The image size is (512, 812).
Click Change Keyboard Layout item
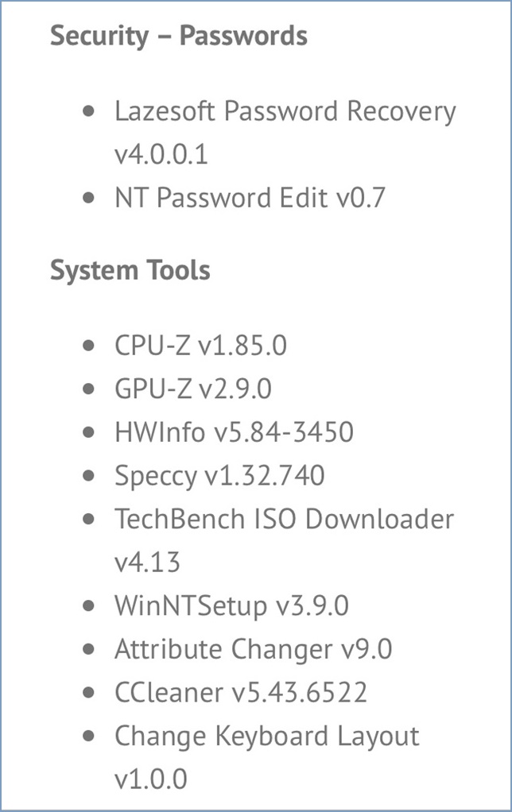pyautogui.click(x=267, y=737)
